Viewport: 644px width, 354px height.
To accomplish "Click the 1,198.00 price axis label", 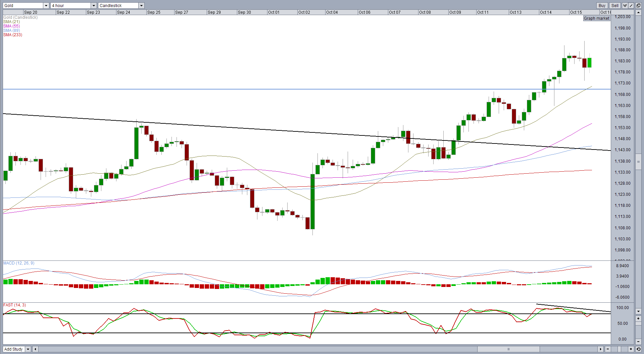I will (623, 28).
